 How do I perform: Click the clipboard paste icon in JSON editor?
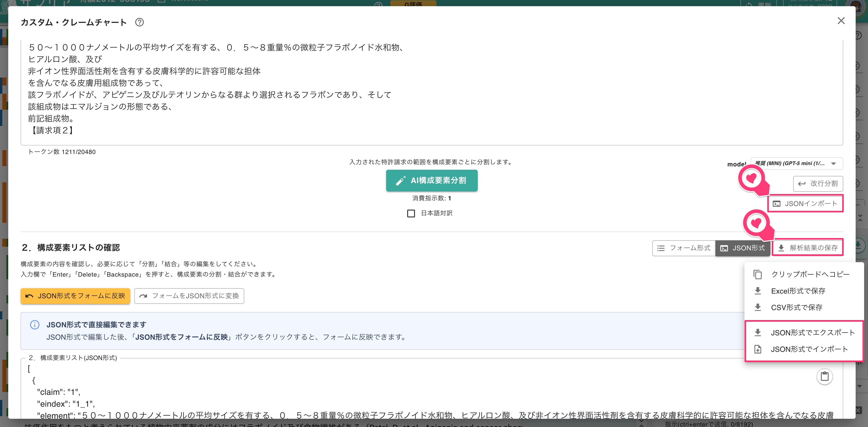(x=824, y=377)
